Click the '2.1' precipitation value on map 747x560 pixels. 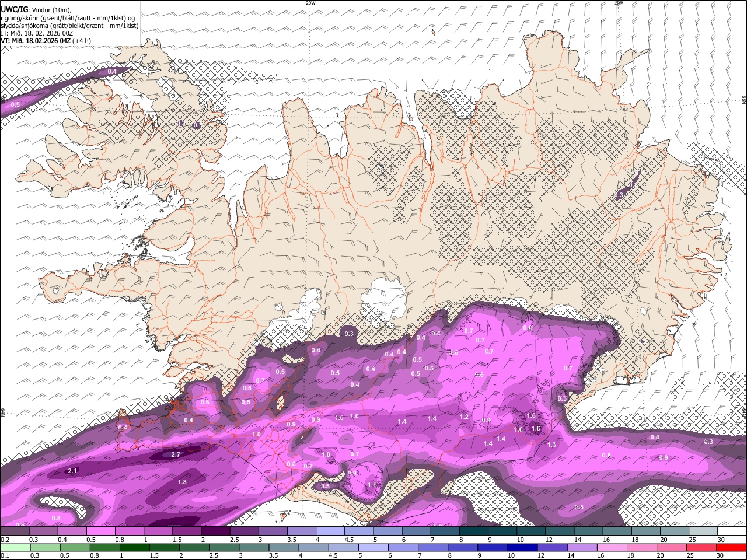pyautogui.click(x=72, y=470)
